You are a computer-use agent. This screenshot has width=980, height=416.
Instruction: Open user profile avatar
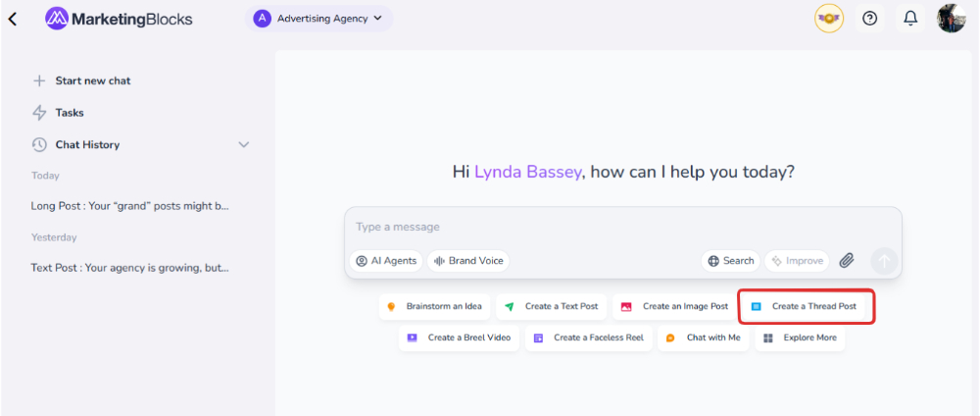(951, 19)
